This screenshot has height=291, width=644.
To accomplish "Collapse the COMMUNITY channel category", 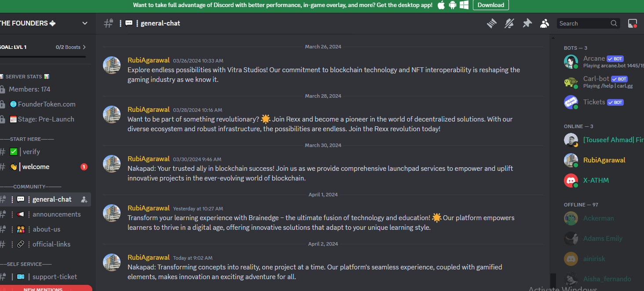I will pos(31,187).
